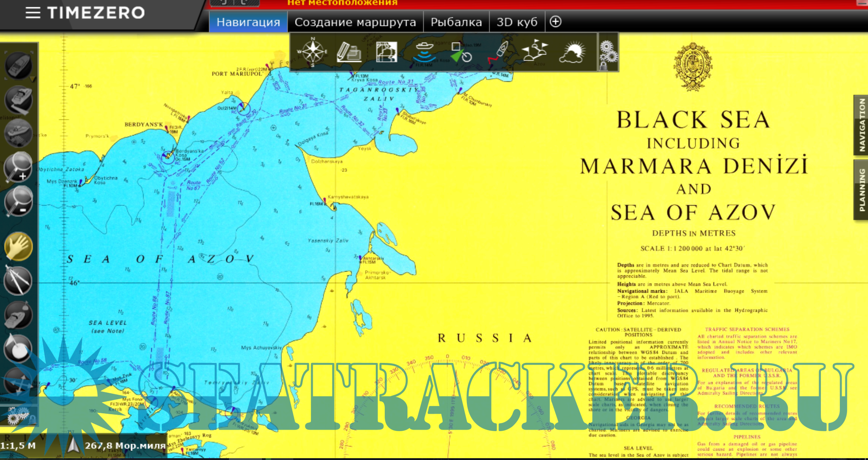Zoom out with the minus magnifier
Image resolution: width=868 pixels, height=460 pixels.
click(x=18, y=201)
